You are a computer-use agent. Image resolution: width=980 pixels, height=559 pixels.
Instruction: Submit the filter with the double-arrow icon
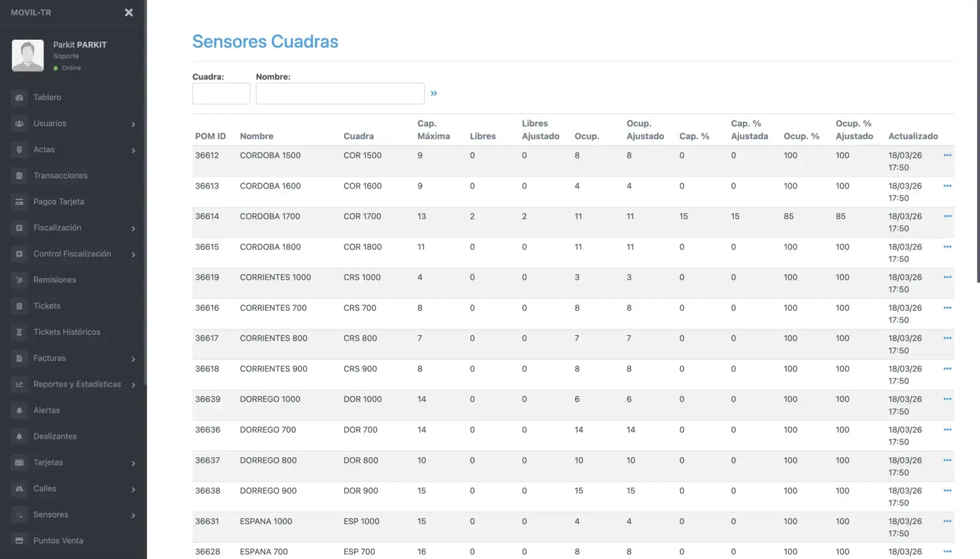[x=434, y=93]
